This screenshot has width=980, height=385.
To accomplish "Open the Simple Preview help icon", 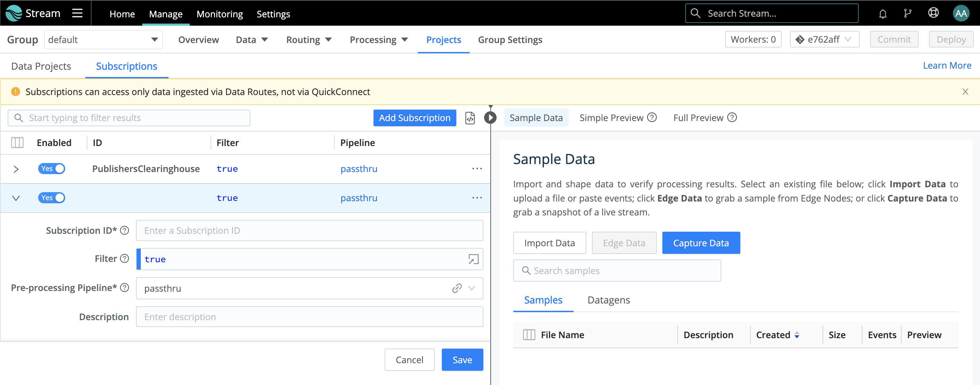I will (x=652, y=118).
